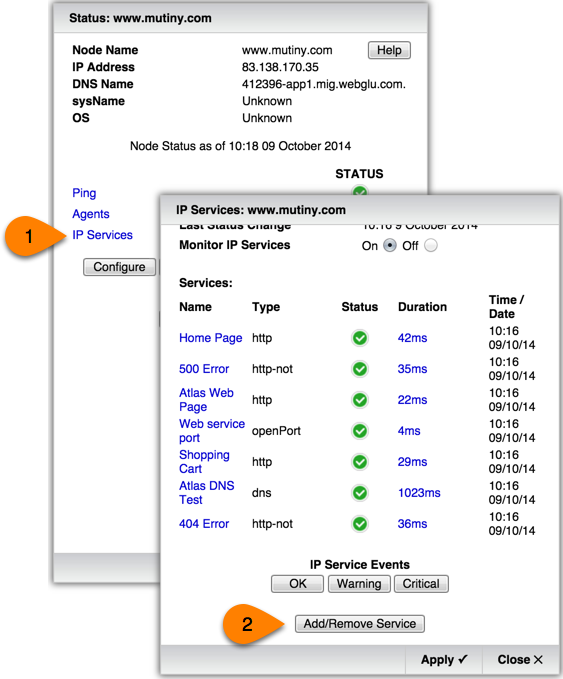Apply the IP Services changes
This screenshot has width=563, height=679.
point(444,660)
